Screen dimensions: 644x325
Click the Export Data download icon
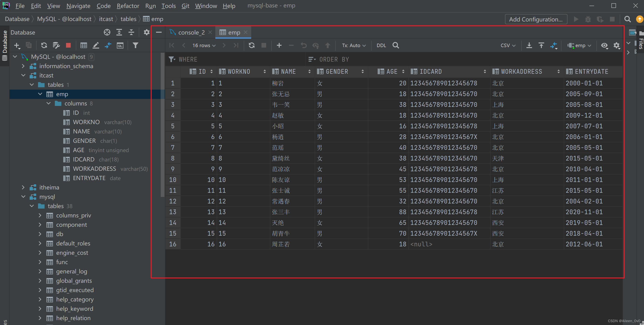(x=529, y=45)
